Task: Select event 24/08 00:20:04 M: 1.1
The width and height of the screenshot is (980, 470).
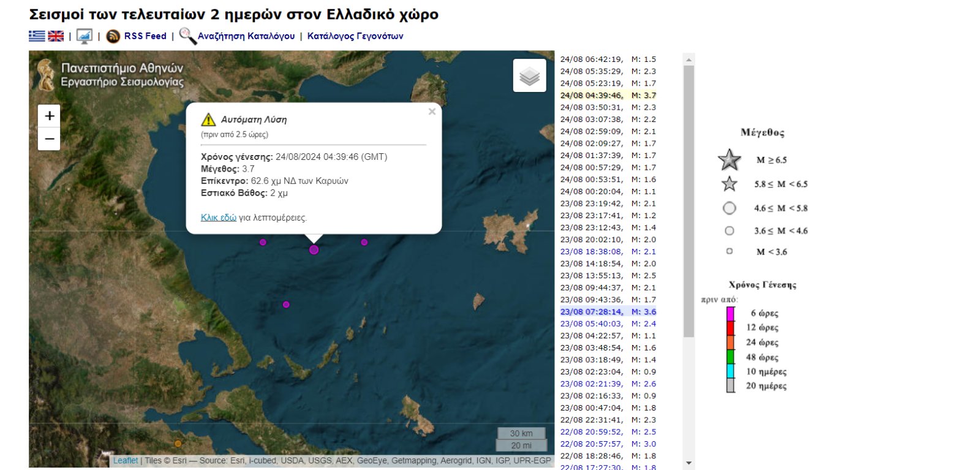Action: [x=608, y=191]
